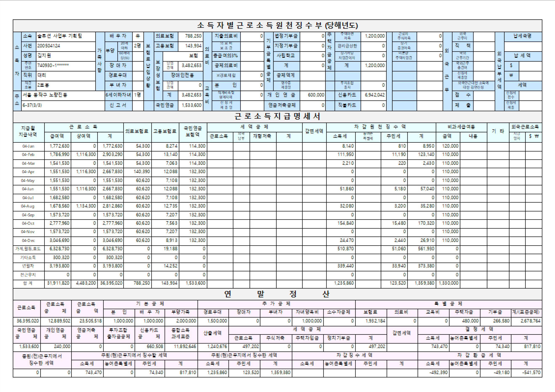Select the 신용카드 공제 value 660,508
The height and width of the screenshot is (392, 555).
[x=155, y=347]
